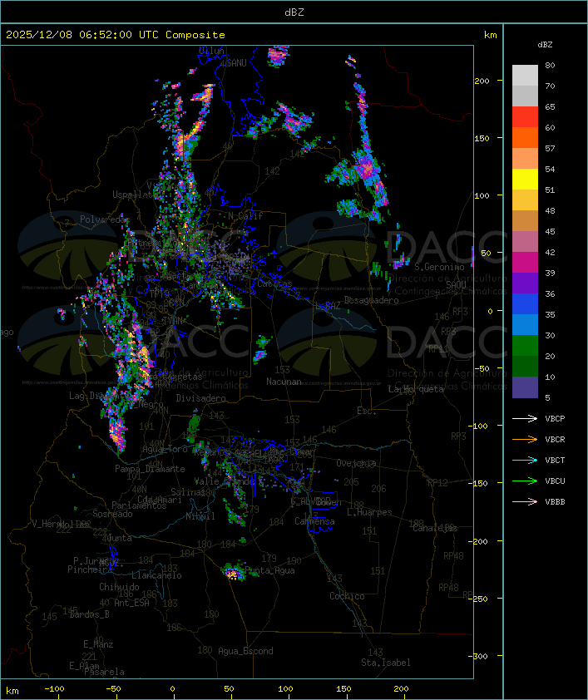Click the Sosneado map label
This screenshot has width=588, height=700.
pyautogui.click(x=113, y=514)
